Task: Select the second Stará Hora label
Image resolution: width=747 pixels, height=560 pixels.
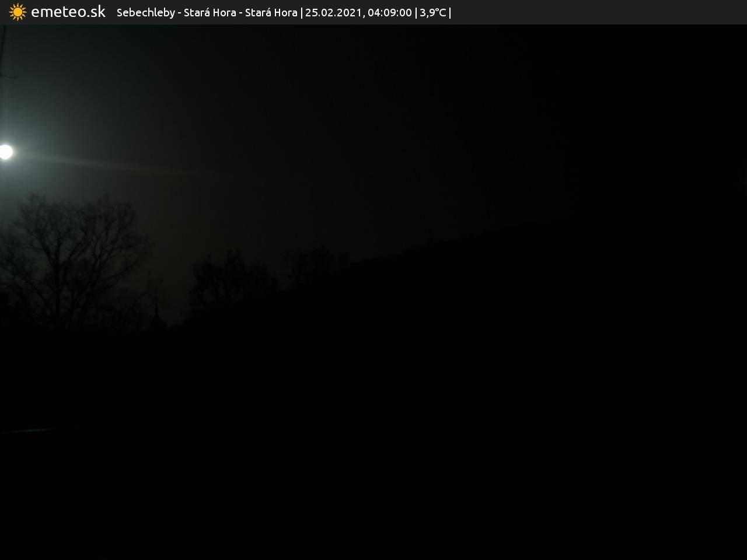Action: [x=271, y=13]
